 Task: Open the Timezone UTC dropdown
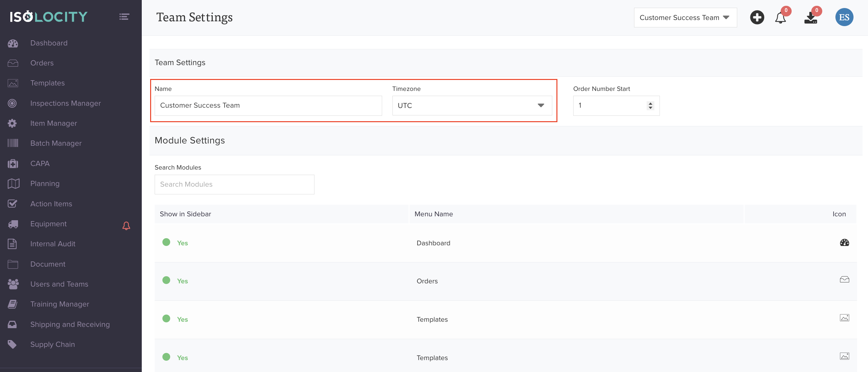[x=472, y=105]
